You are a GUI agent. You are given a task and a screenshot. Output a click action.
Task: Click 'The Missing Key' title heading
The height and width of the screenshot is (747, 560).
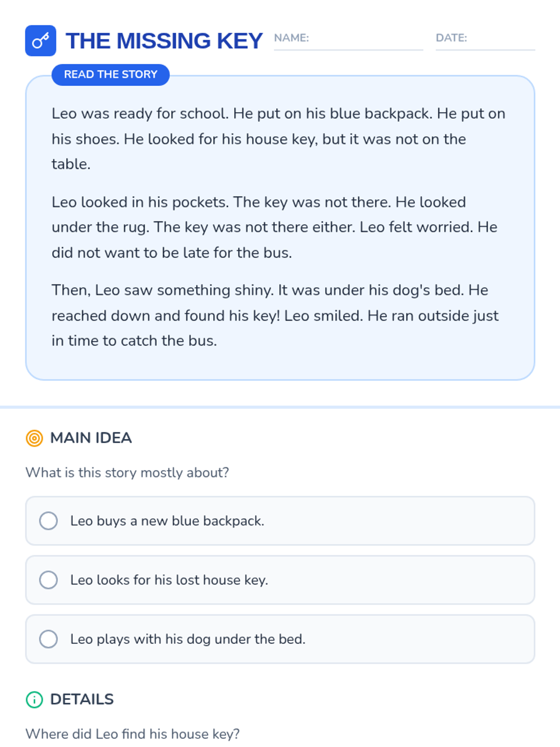click(164, 41)
